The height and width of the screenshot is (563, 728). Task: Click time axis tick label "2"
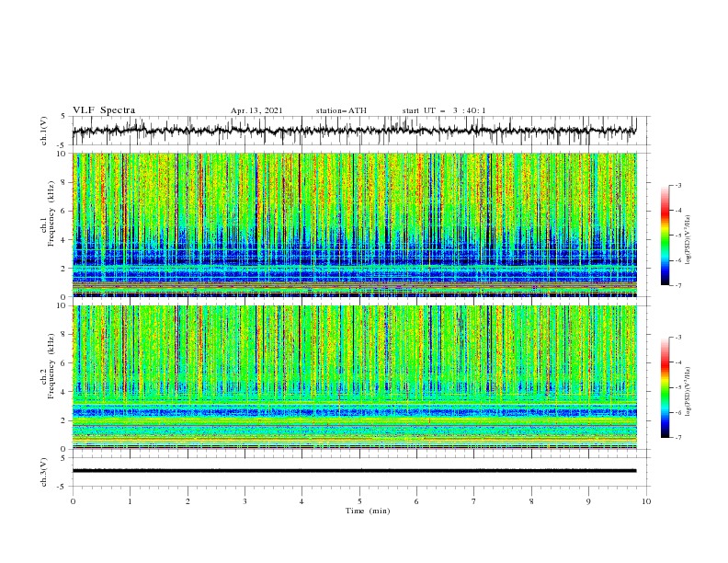188,501
